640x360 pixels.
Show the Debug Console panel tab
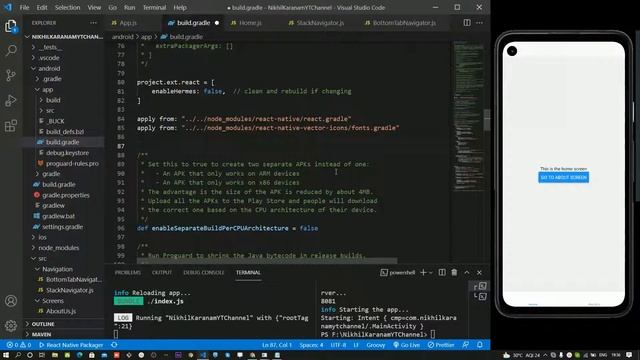pos(204,272)
